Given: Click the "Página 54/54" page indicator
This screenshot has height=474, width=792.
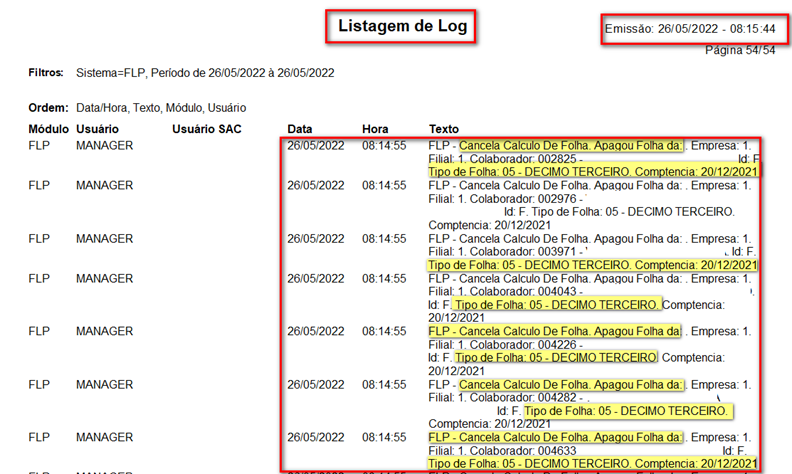Looking at the screenshot, I should (740, 50).
